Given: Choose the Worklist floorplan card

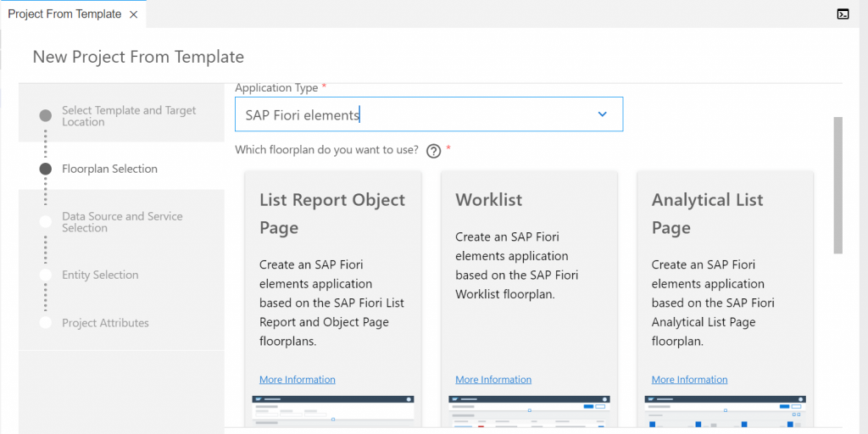Looking at the screenshot, I should coord(529,299).
